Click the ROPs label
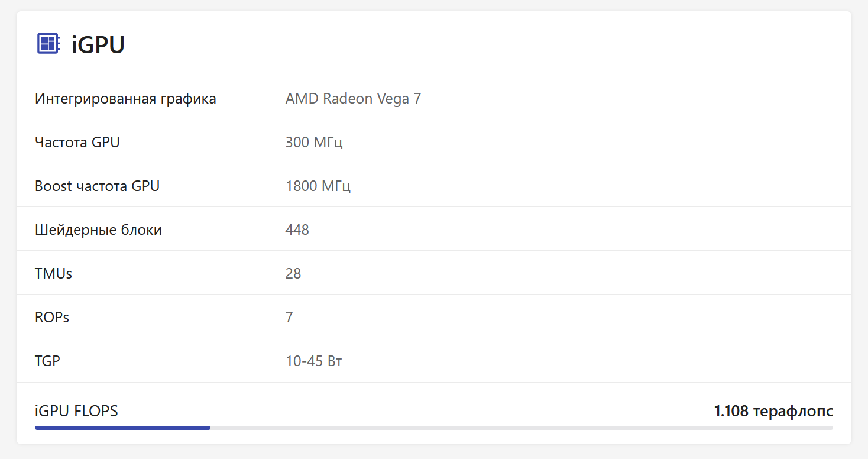The image size is (868, 459). [52, 317]
